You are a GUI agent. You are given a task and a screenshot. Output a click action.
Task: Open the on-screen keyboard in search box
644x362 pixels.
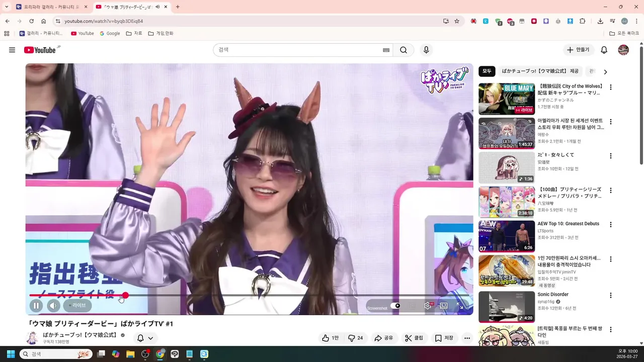coord(386,50)
